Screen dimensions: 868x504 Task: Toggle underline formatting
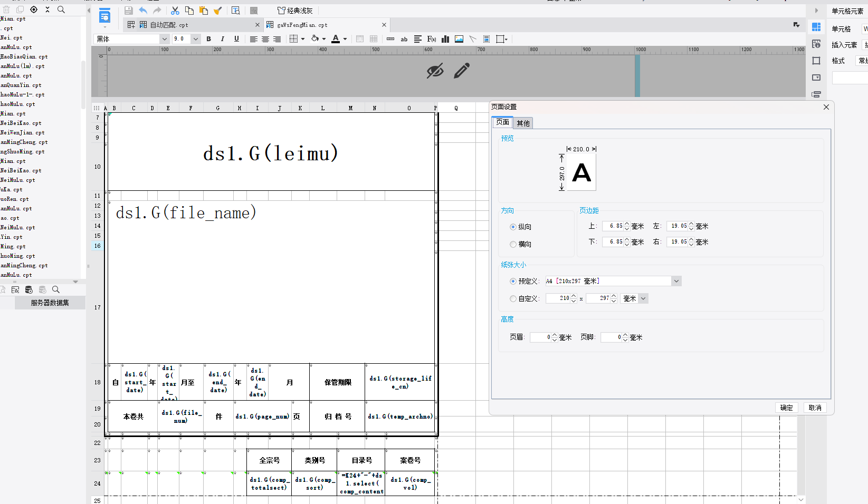point(236,39)
